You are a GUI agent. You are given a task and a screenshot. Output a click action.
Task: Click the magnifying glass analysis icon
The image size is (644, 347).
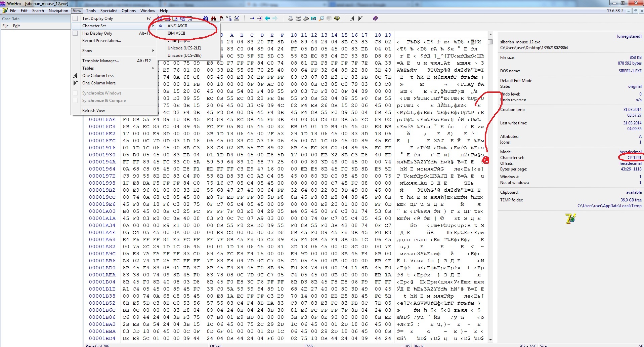[x=321, y=18]
